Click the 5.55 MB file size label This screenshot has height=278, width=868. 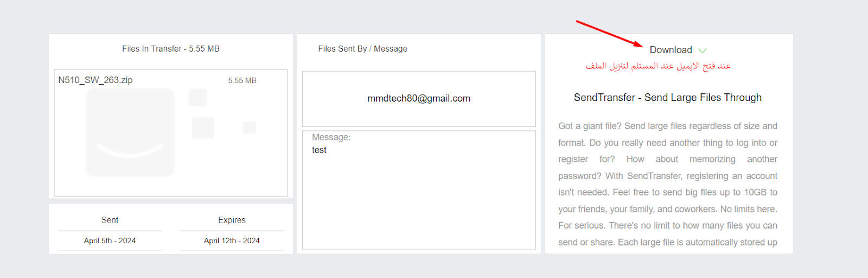pos(242,80)
